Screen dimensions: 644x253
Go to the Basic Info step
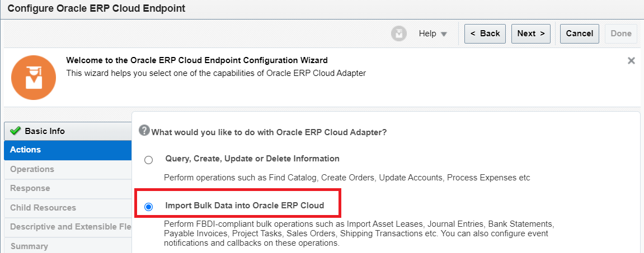68,131
